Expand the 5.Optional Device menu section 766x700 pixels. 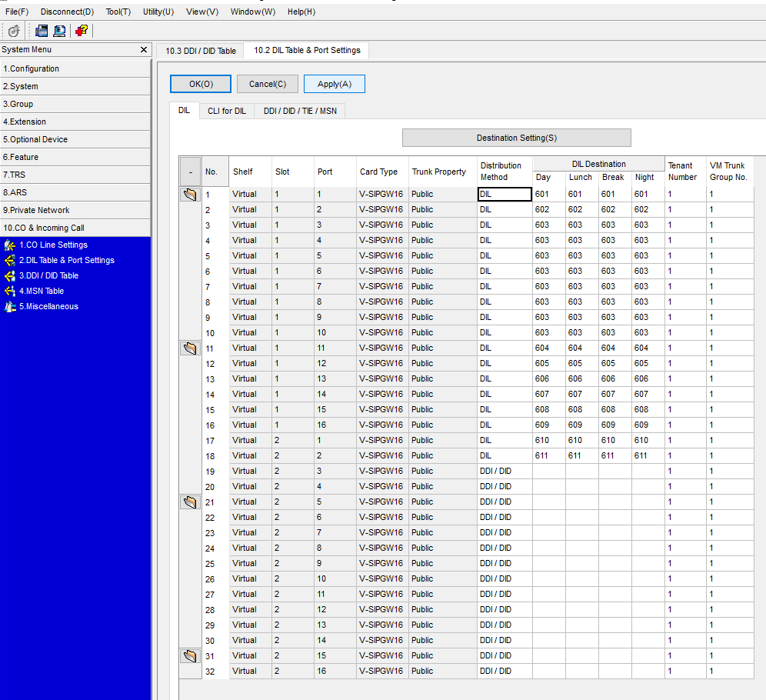point(75,139)
